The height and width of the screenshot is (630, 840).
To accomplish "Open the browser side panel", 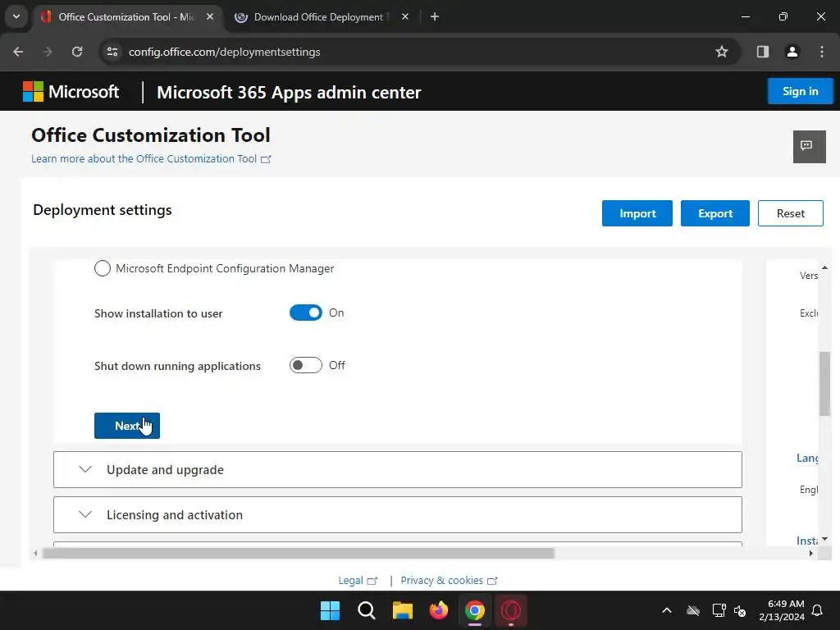I will (762, 52).
